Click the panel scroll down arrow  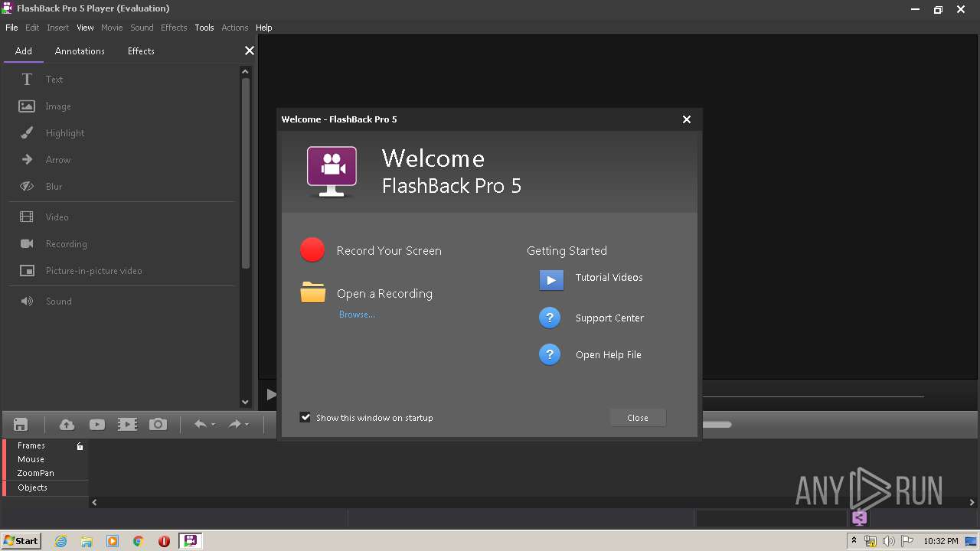(x=245, y=402)
